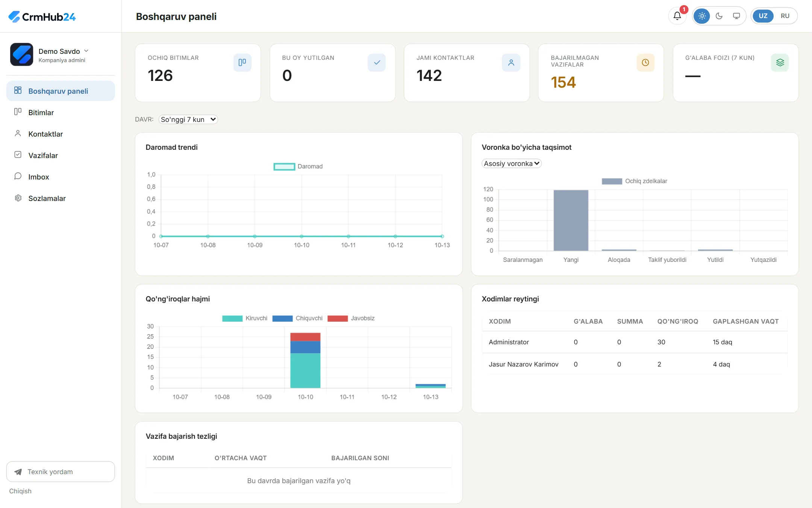Screen dimensions: 812x508
Task: Click the CrmHub24 logo
Action: coord(42,17)
